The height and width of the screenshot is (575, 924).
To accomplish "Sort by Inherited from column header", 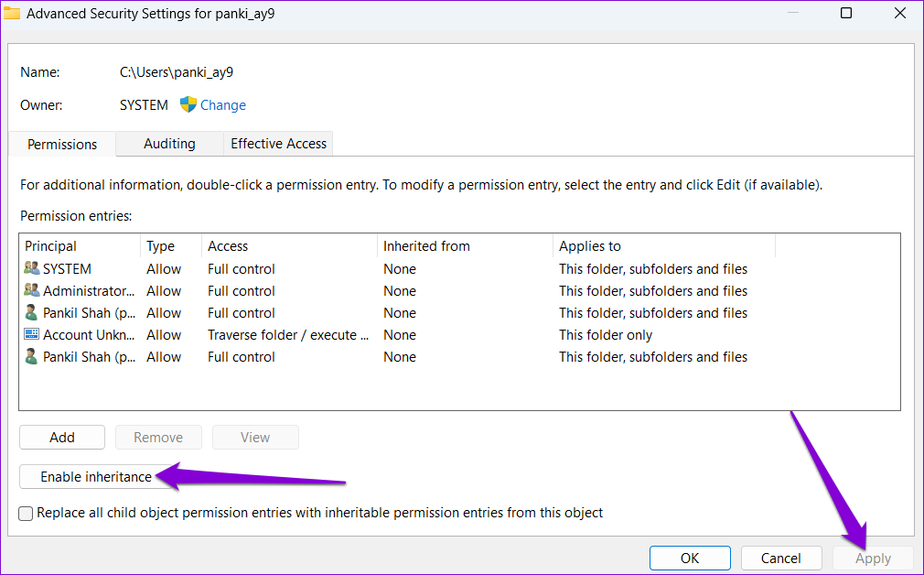I will click(x=465, y=246).
